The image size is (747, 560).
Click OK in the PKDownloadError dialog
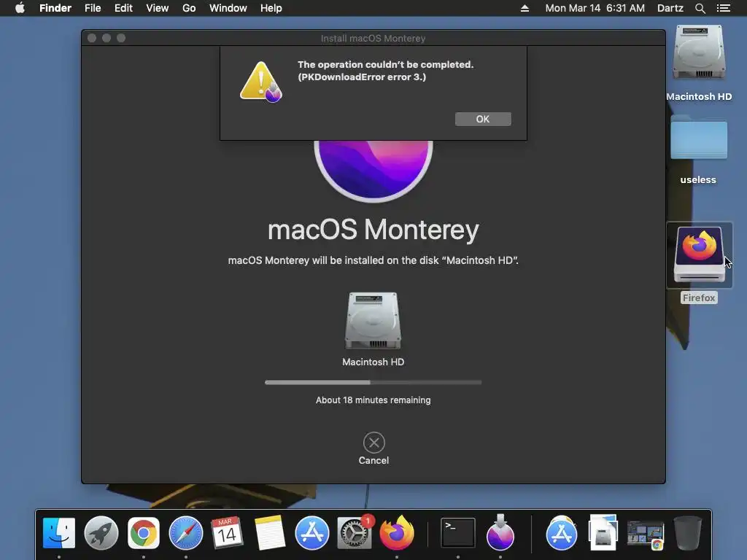[x=483, y=119]
